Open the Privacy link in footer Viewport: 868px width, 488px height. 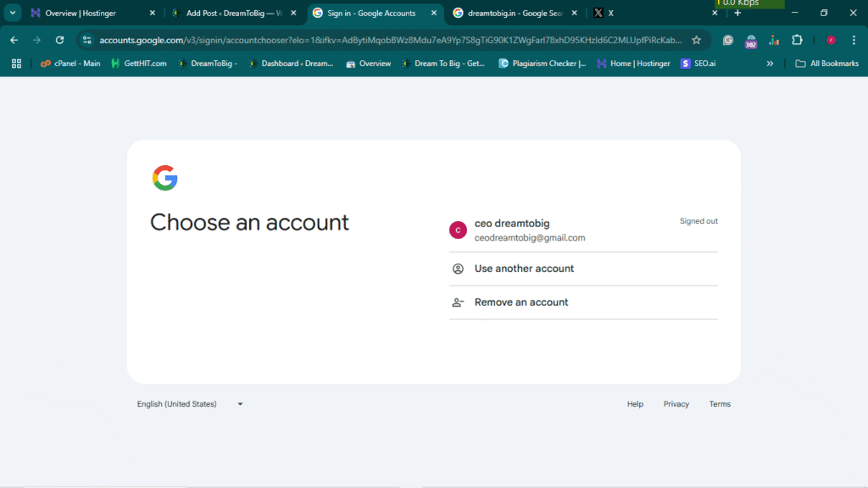pyautogui.click(x=676, y=404)
